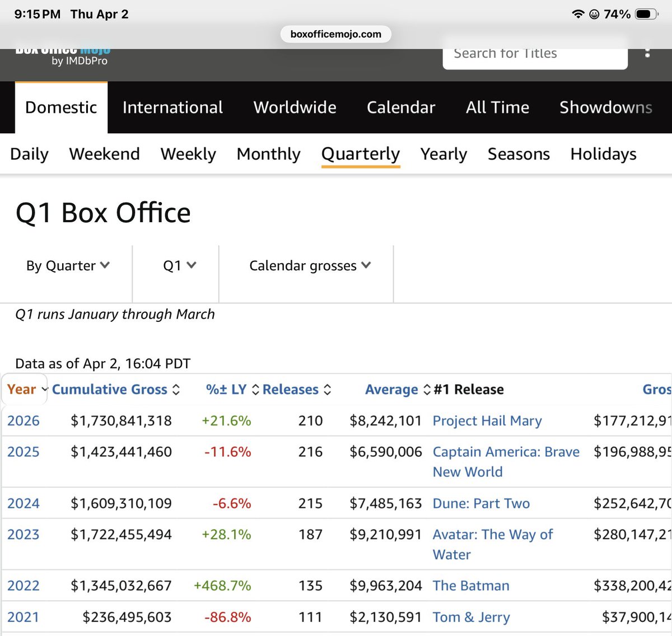Open the 2022 year link

(x=23, y=586)
